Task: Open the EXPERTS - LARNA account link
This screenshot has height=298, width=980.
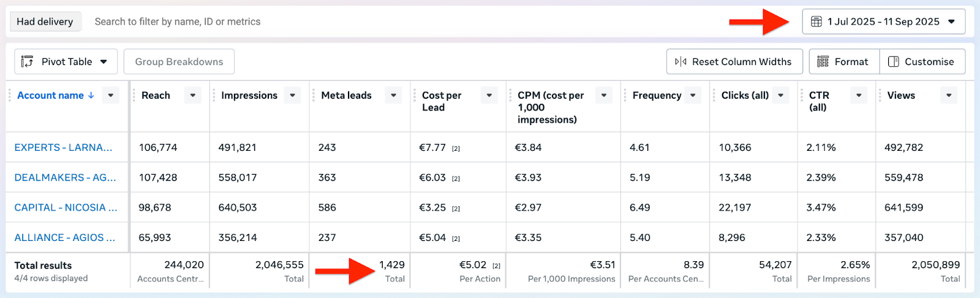Action: 63,148
